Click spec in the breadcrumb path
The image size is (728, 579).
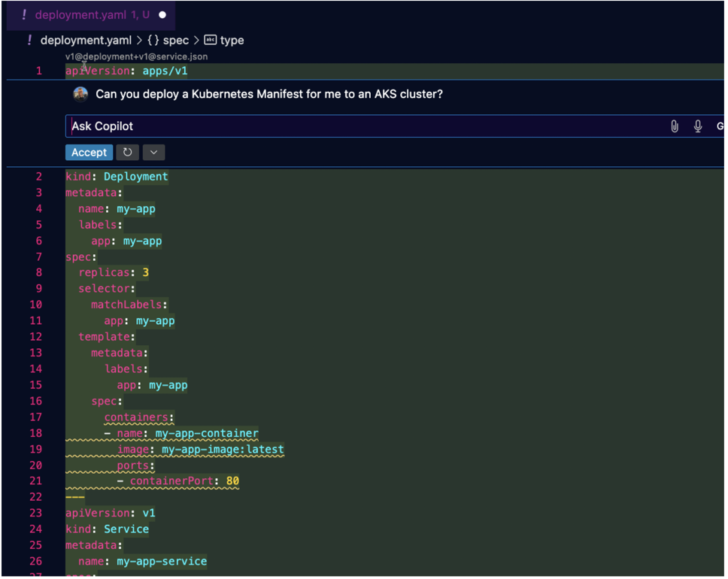(176, 41)
